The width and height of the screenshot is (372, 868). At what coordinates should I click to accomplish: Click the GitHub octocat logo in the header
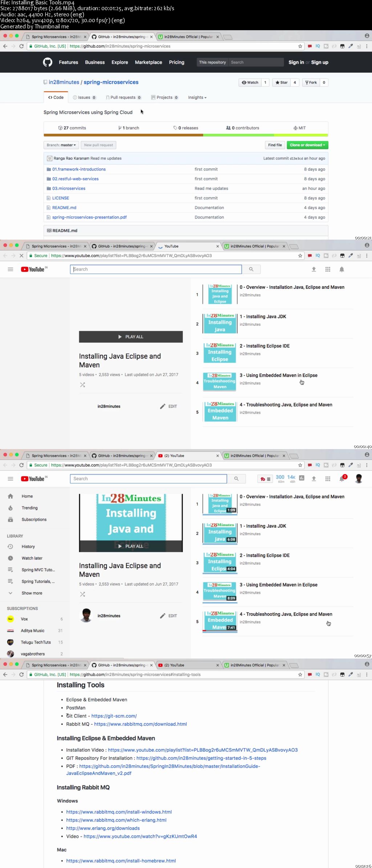[x=48, y=62]
